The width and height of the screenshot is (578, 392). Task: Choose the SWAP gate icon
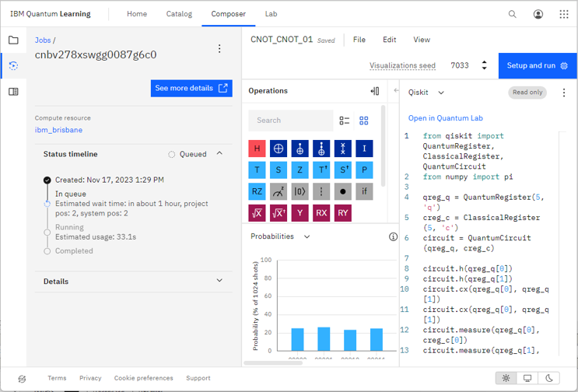(342, 149)
